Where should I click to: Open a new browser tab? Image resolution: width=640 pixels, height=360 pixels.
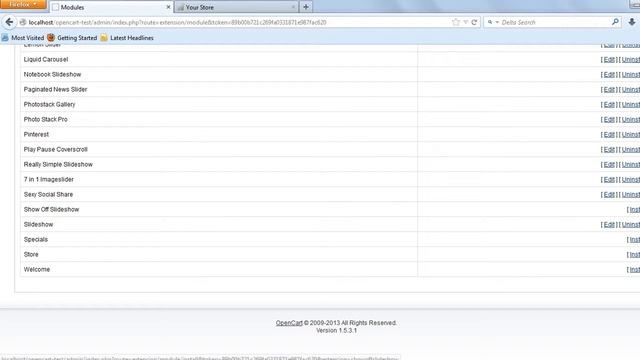point(306,7)
